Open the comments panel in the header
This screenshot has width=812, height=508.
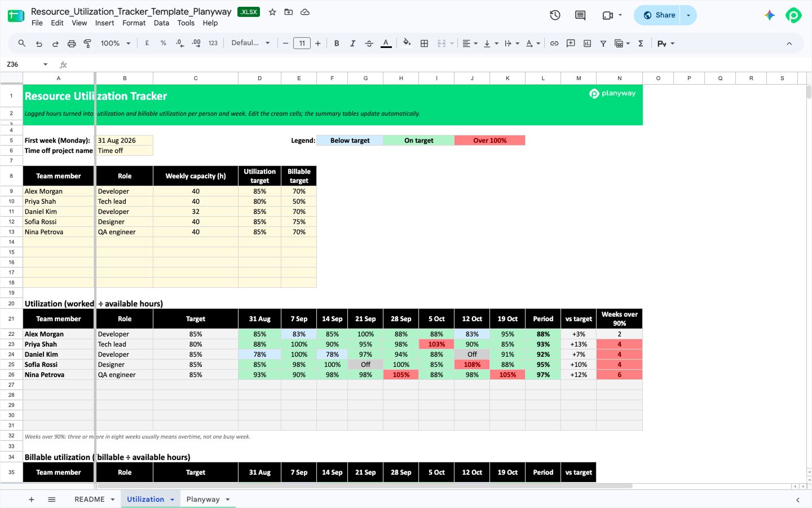click(580, 15)
